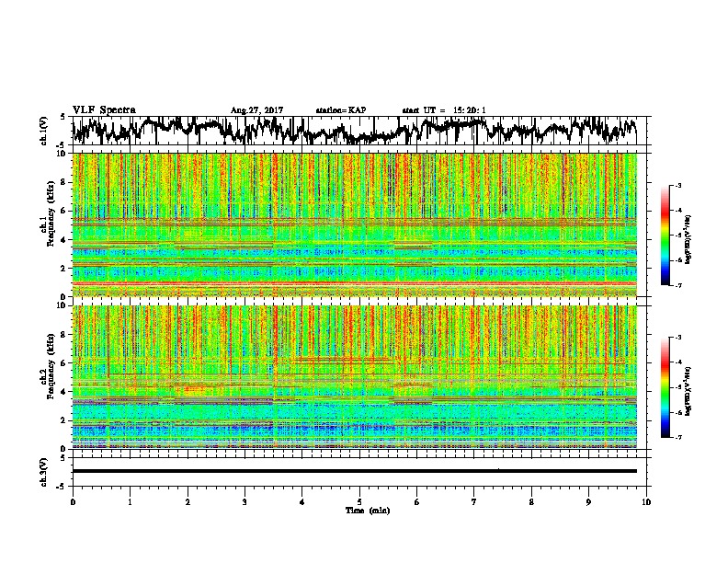Image resolution: width=728 pixels, height=563 pixels.
Task: Click inside the ch.2 spectrogram panel
Action: (x=355, y=377)
